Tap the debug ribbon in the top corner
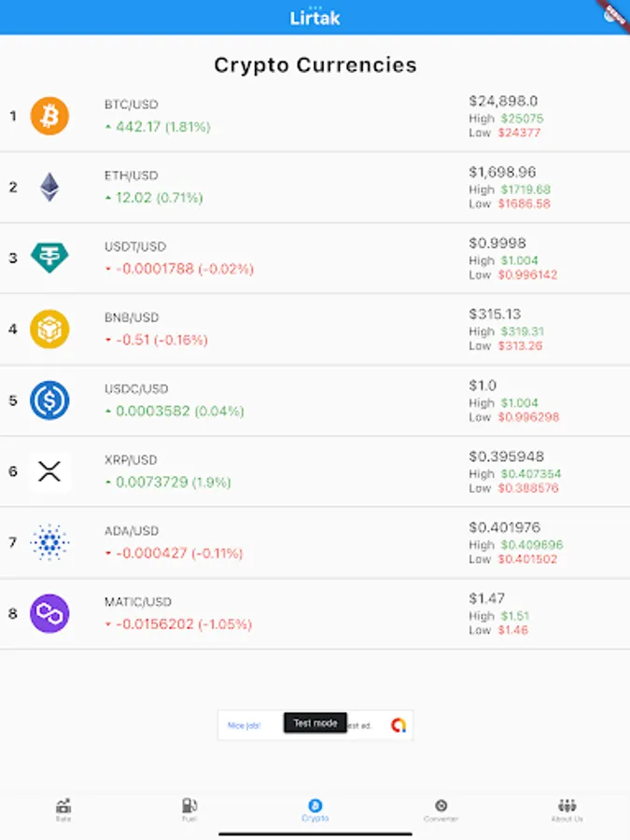Image resolution: width=630 pixels, height=840 pixels. click(614, 13)
